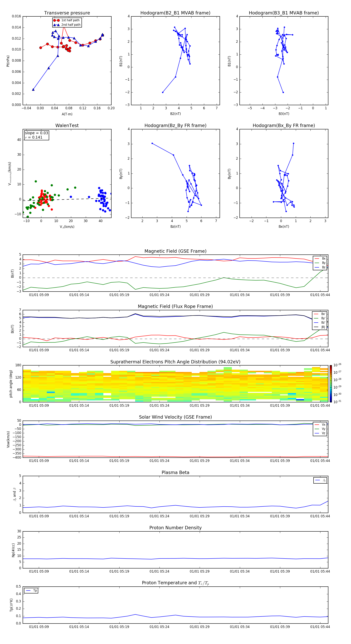Click the 'WalenTest' plot title
This screenshot has width=351, height=644.
[x=67, y=125]
